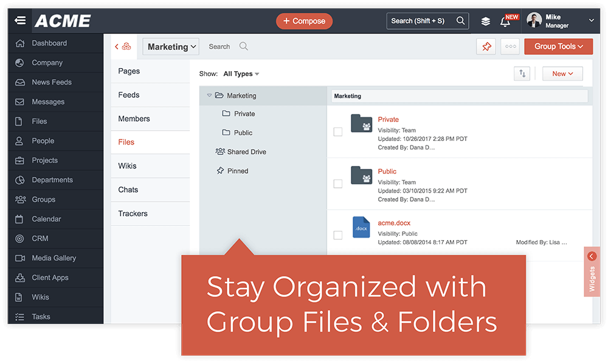Image resolution: width=608 pixels, height=364 pixels.
Task: Open the ellipsis more-options icon
Action: (x=510, y=46)
